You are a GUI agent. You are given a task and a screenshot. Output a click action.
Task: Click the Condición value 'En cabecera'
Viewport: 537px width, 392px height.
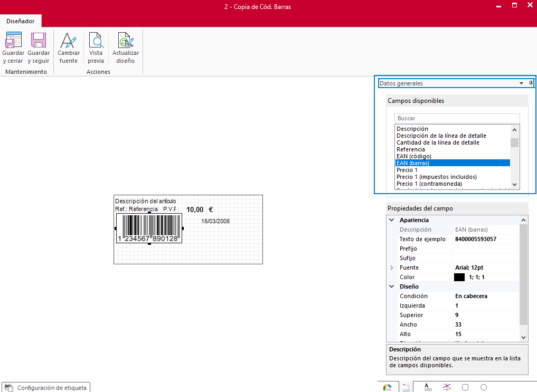(471, 296)
